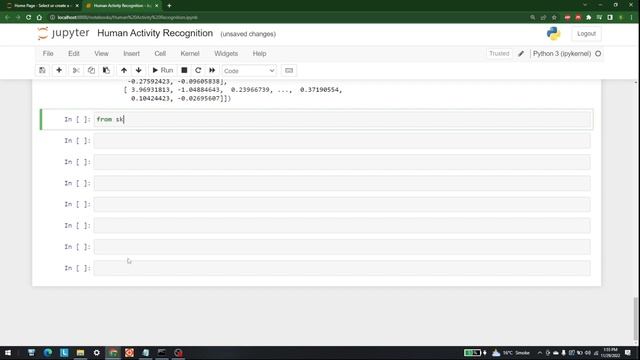Click the cell containing 'from sk'
The width and height of the screenshot is (640, 360).
(342, 119)
